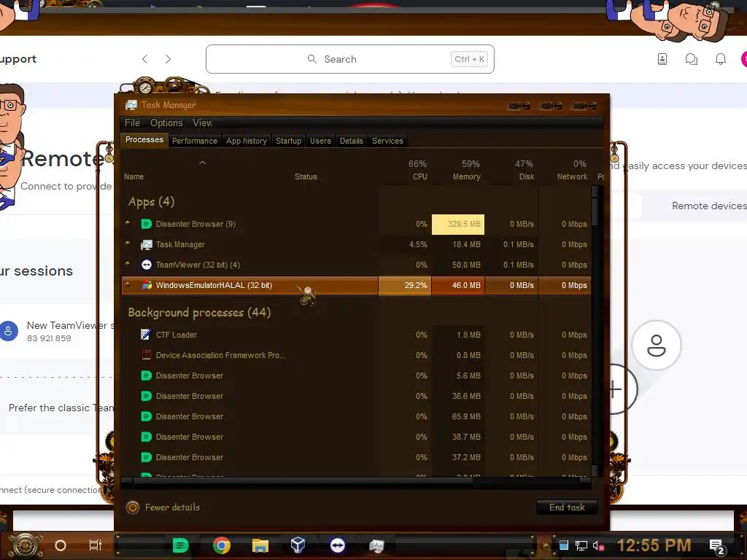The width and height of the screenshot is (747, 560).
Task: Expand the Dissenter Browser (9) group
Action: tap(128, 223)
